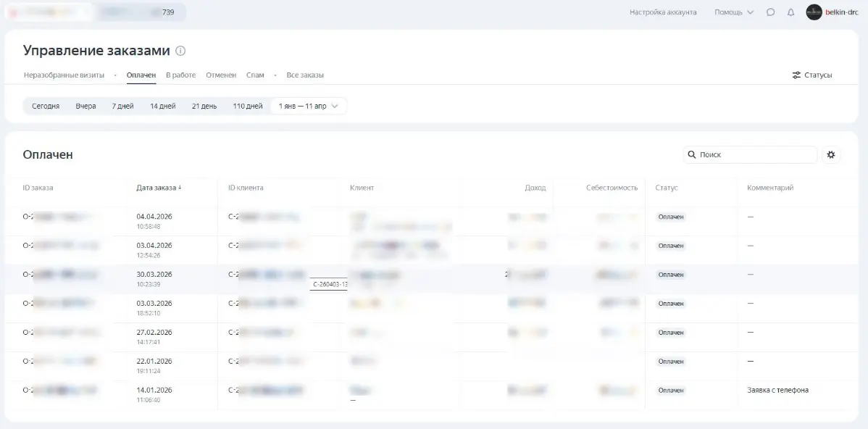Select the 7 дней period filter
This screenshot has width=868, height=429.
[x=122, y=106]
